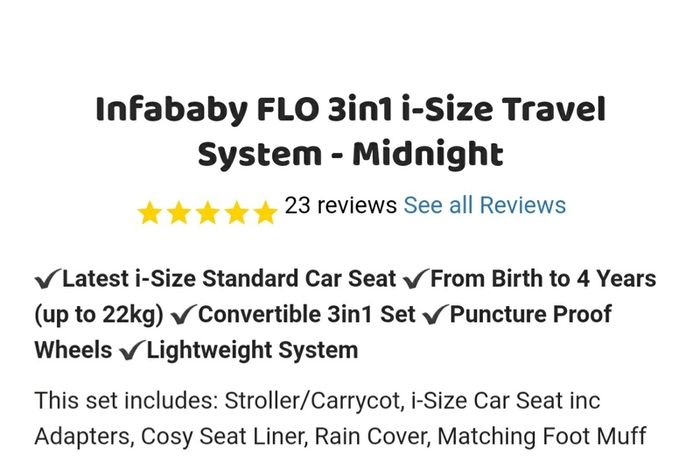Click the fourth yellow rating star
Screen dimensions: 700x466
tap(237, 212)
